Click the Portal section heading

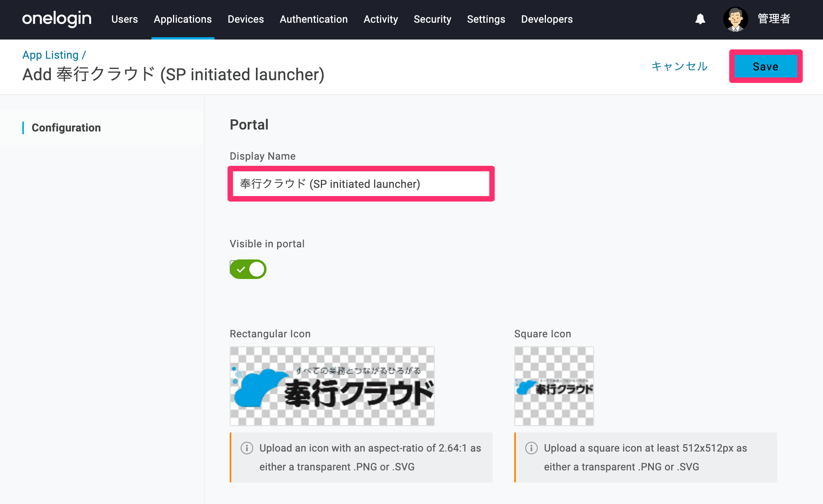(249, 124)
